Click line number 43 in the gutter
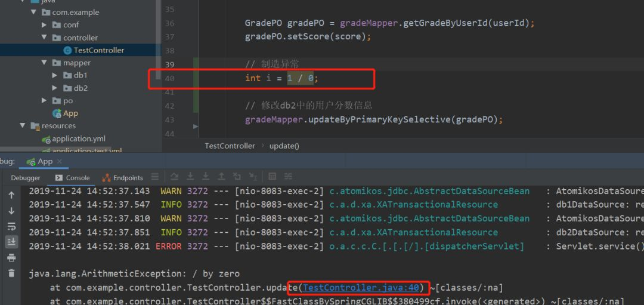This screenshot has height=305, width=644. coord(169,119)
